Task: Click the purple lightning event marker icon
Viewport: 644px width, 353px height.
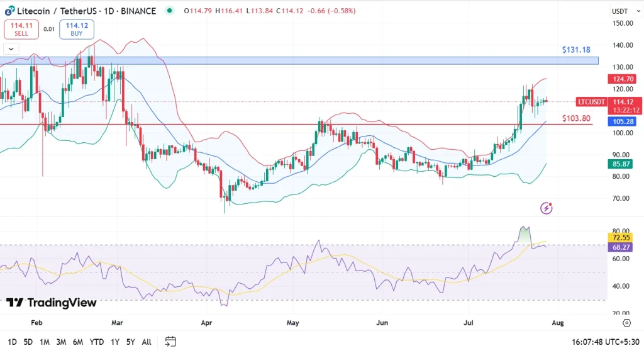Action: pos(547,208)
